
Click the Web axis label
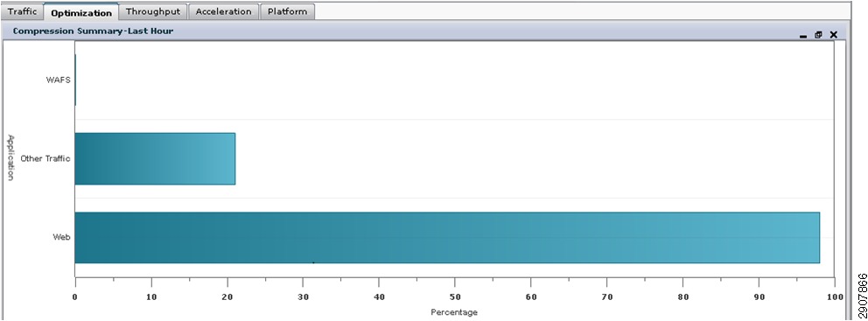(61, 237)
